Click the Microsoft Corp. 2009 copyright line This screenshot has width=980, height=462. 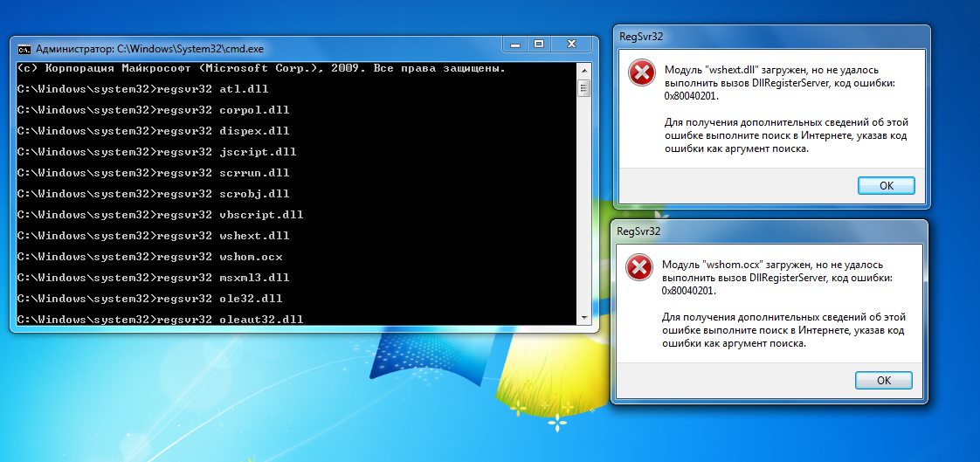pyautogui.click(x=261, y=68)
